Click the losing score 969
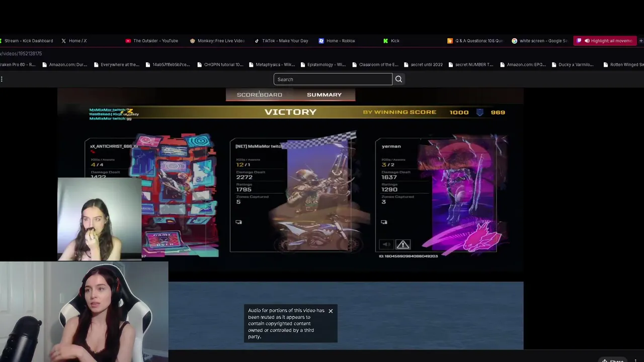This screenshot has width=644, height=362. [x=498, y=112]
